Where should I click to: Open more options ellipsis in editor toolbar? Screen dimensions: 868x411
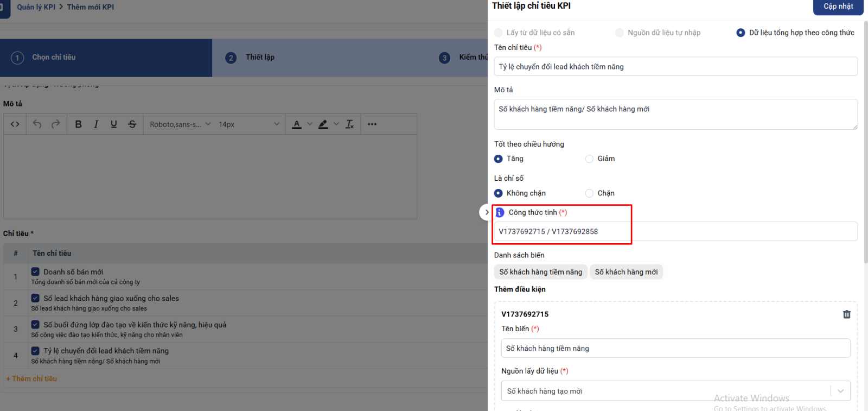(372, 124)
